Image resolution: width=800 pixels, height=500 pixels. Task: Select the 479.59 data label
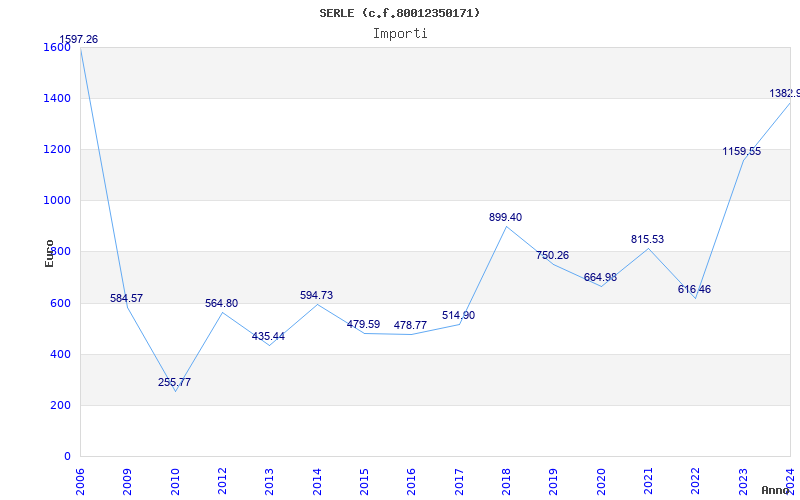pos(363,324)
